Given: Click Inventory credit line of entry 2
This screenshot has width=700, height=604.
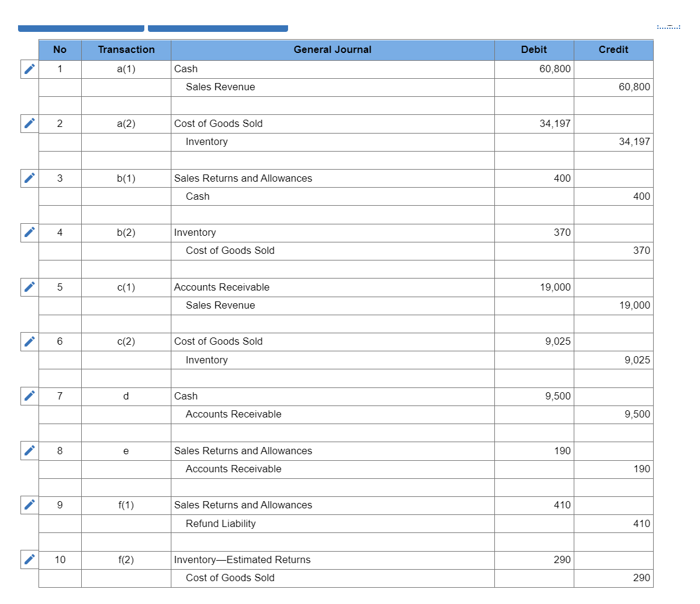Looking at the screenshot, I should pos(207,142).
